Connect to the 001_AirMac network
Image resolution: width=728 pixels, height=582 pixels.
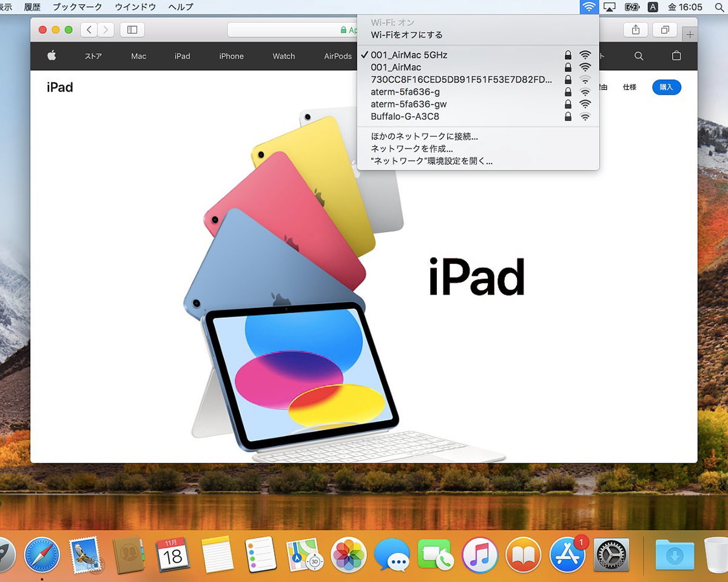pyautogui.click(x=478, y=67)
